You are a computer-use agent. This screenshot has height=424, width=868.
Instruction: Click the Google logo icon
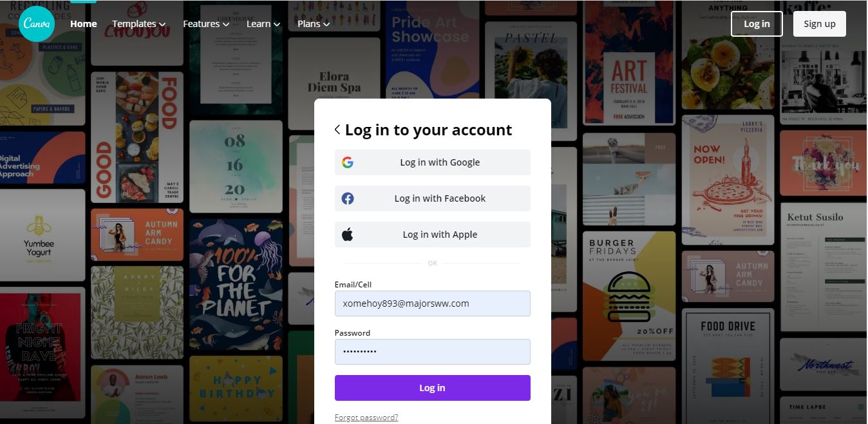tap(348, 162)
